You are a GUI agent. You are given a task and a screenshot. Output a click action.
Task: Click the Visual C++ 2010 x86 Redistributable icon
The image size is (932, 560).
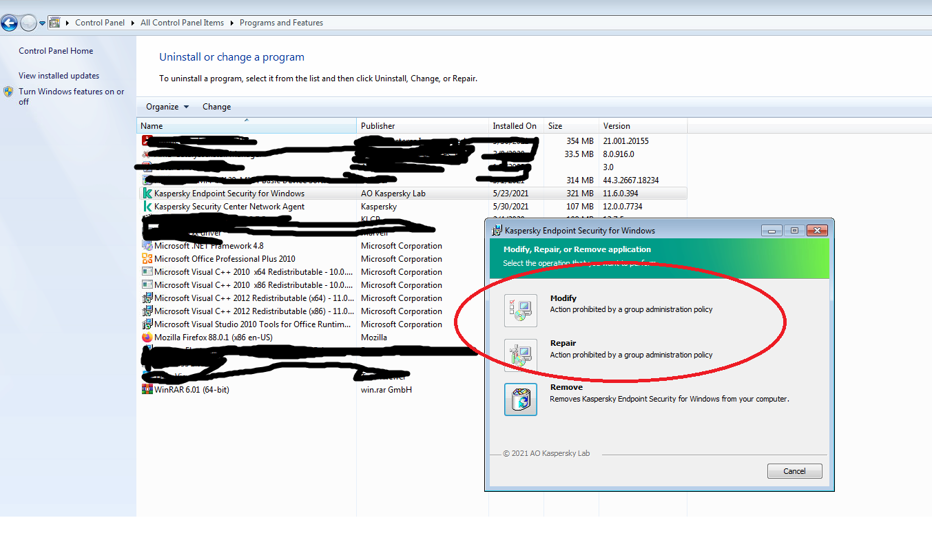click(x=147, y=285)
